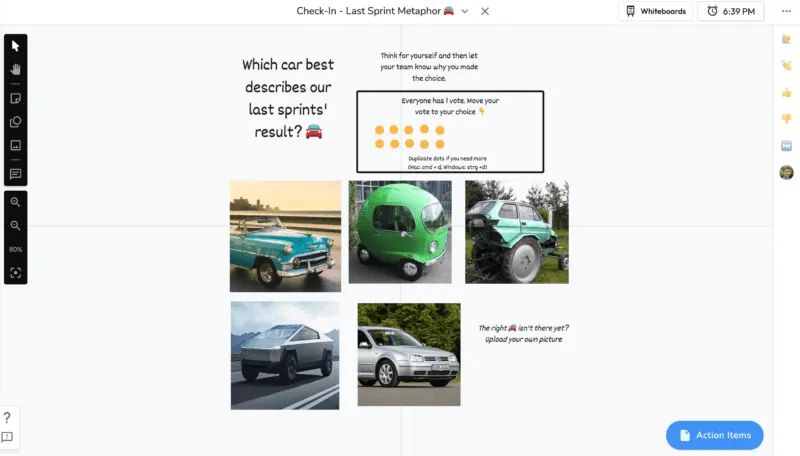Viewport: 800px width, 456px height.
Task: Select the image upload tool
Action: 15,145
